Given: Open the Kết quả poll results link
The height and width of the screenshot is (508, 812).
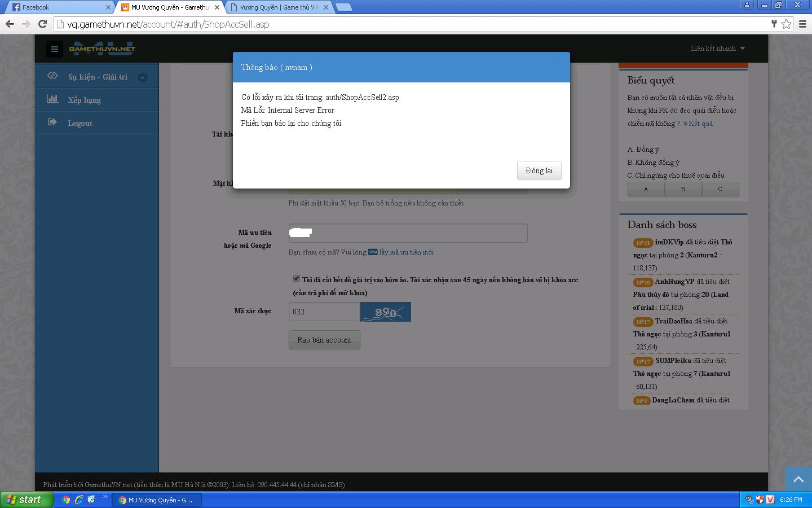Looking at the screenshot, I should (700, 124).
